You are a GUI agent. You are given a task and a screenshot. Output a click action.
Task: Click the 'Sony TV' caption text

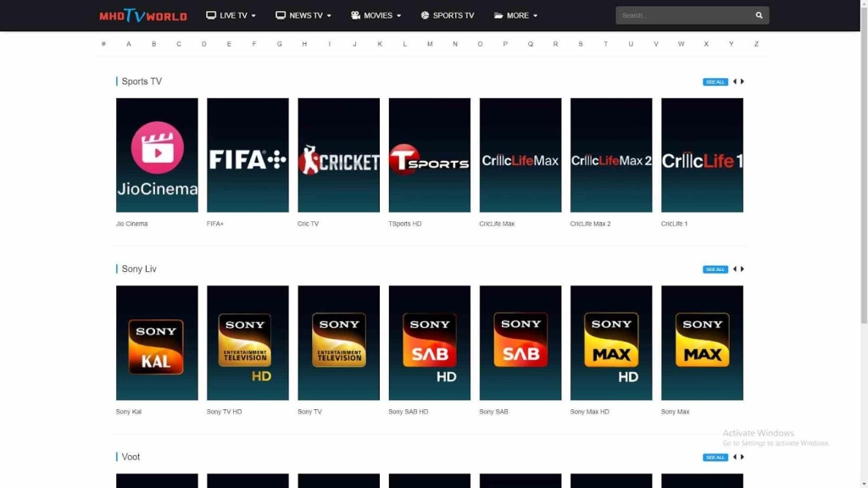pyautogui.click(x=309, y=412)
